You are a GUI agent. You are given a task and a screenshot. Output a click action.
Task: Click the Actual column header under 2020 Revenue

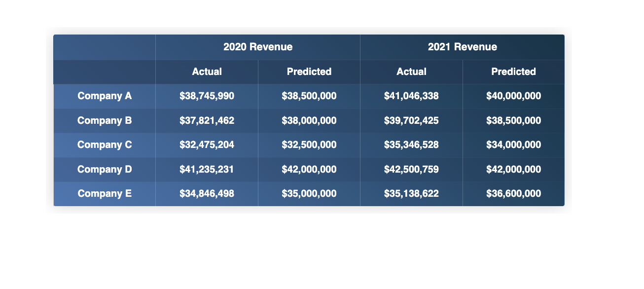pos(207,72)
